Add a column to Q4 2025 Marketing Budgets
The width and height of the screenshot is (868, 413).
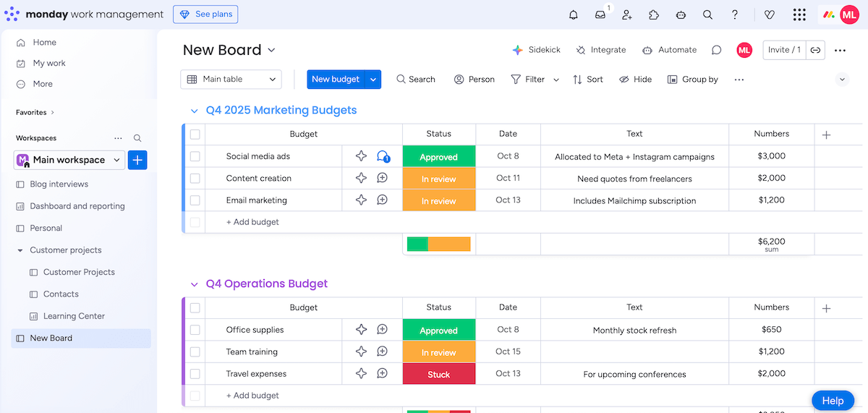click(x=826, y=135)
